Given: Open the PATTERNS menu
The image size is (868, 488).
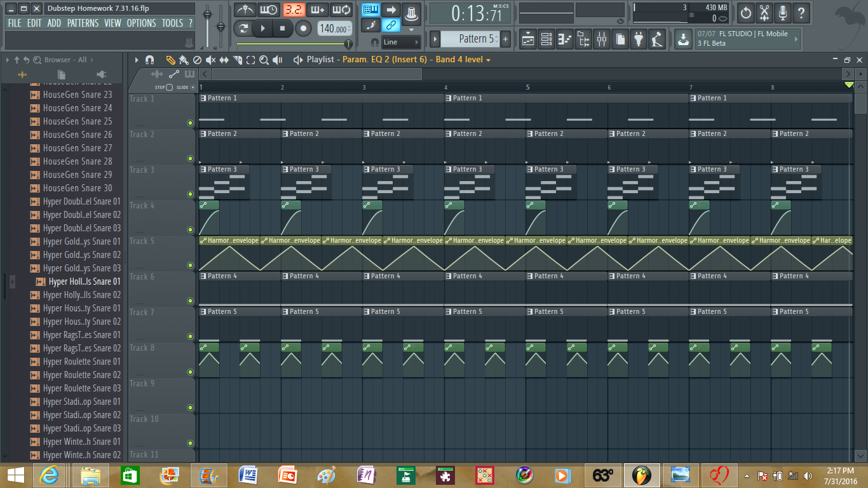Looking at the screenshot, I should (83, 23).
